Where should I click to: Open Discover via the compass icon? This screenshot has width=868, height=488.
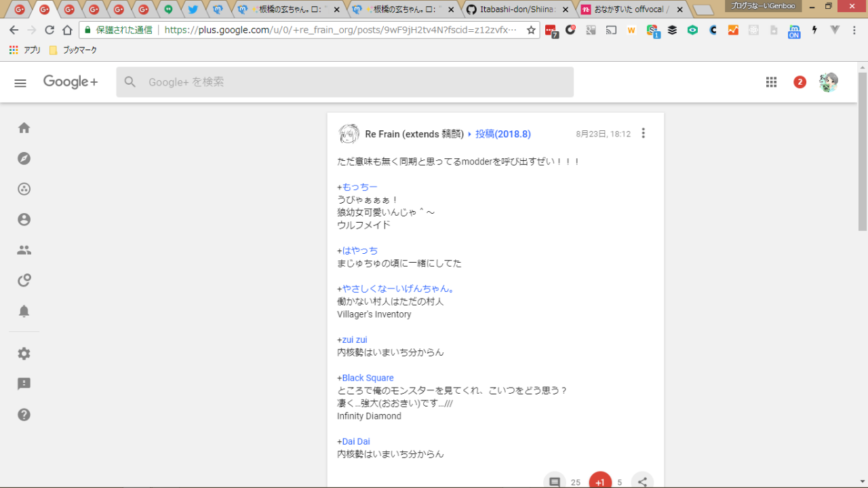click(24, 159)
